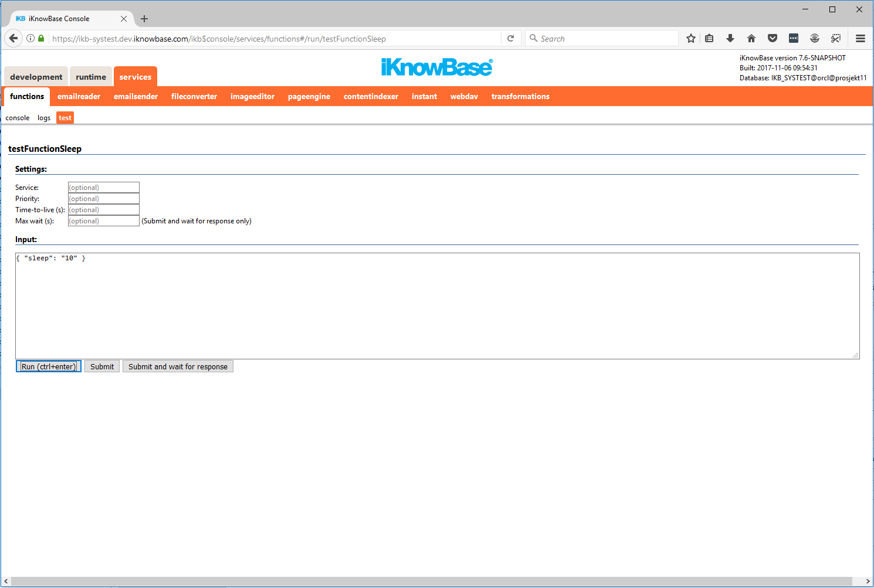Reload the page with refresh icon

pyautogui.click(x=511, y=39)
